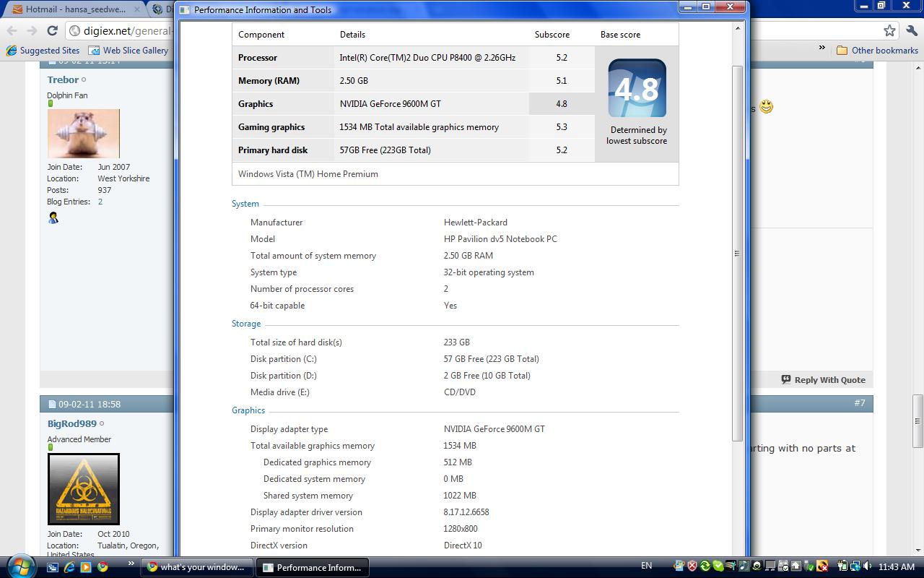Open Trebor's forum profile

[63, 79]
